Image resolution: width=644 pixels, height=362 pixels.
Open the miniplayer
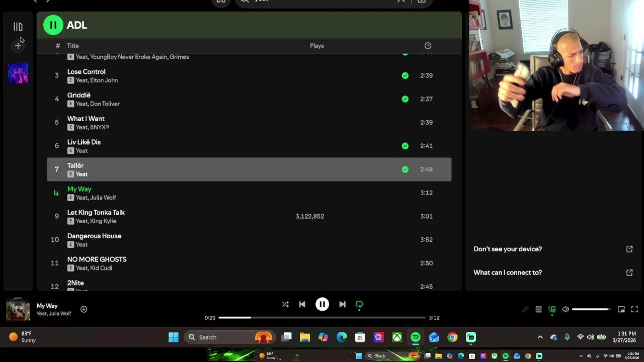coord(621,309)
